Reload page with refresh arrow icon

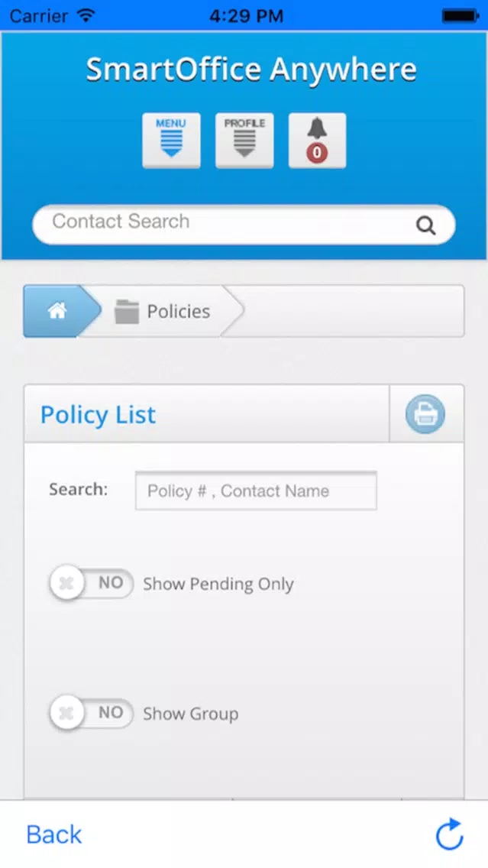click(449, 834)
